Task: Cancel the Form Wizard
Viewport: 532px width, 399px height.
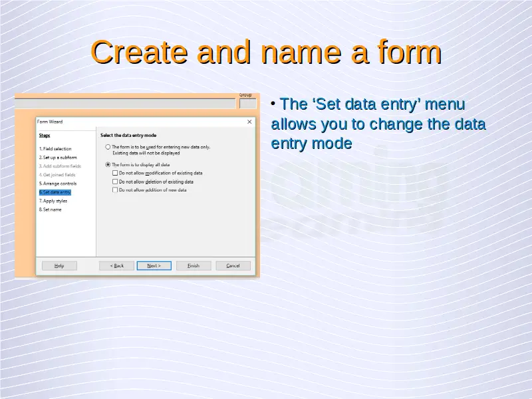Action: click(x=233, y=265)
